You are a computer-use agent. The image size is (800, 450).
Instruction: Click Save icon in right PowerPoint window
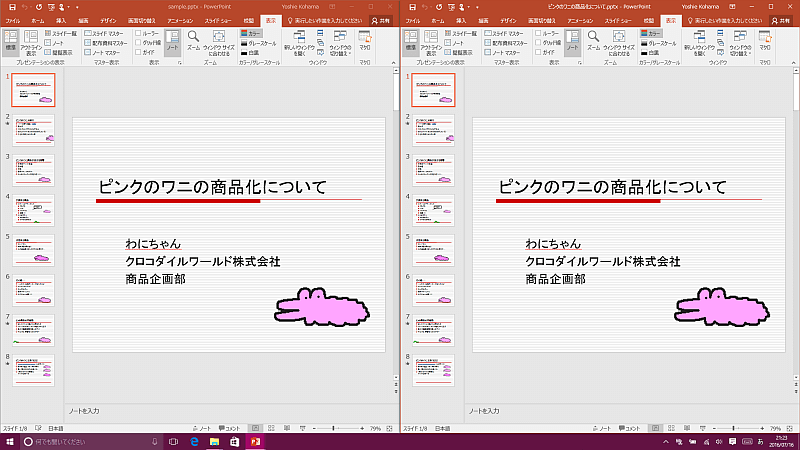pyautogui.click(x=412, y=7)
